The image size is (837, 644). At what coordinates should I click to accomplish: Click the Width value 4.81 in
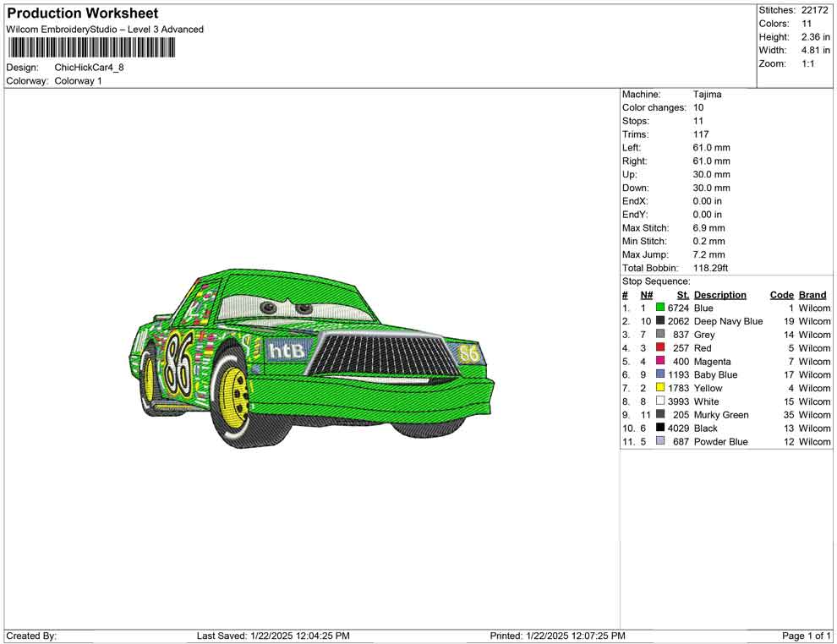click(815, 50)
